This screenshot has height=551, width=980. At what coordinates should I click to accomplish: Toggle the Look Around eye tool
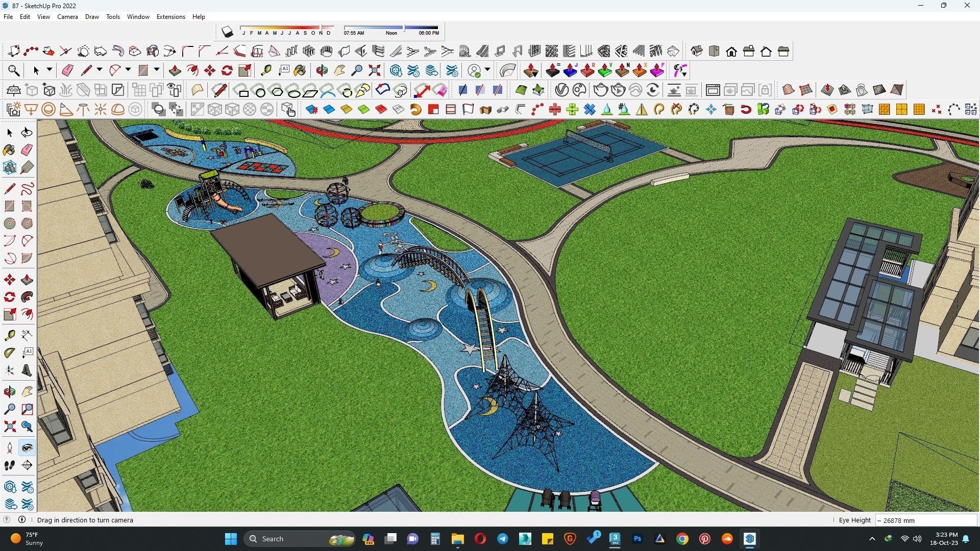pos(27,448)
